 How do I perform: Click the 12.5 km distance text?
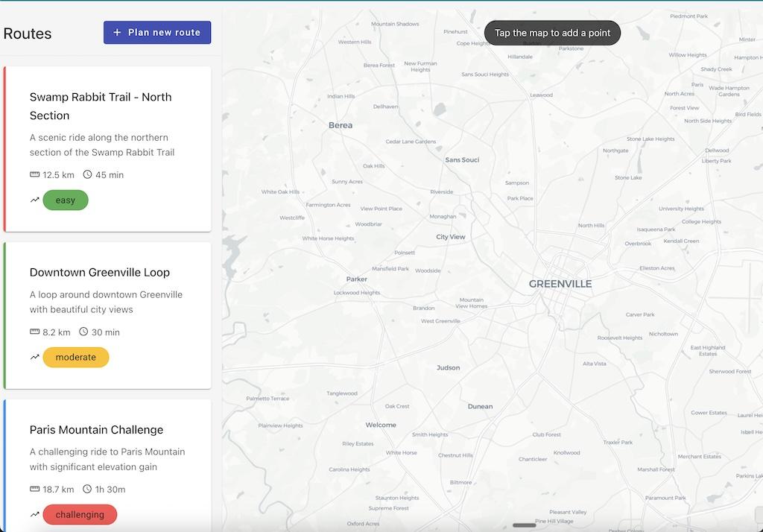(x=58, y=175)
